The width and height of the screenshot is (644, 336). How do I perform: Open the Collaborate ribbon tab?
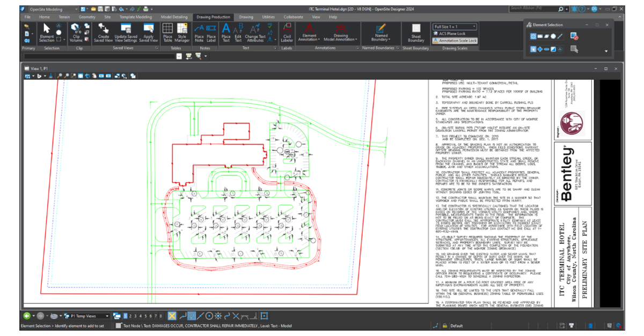click(x=294, y=17)
